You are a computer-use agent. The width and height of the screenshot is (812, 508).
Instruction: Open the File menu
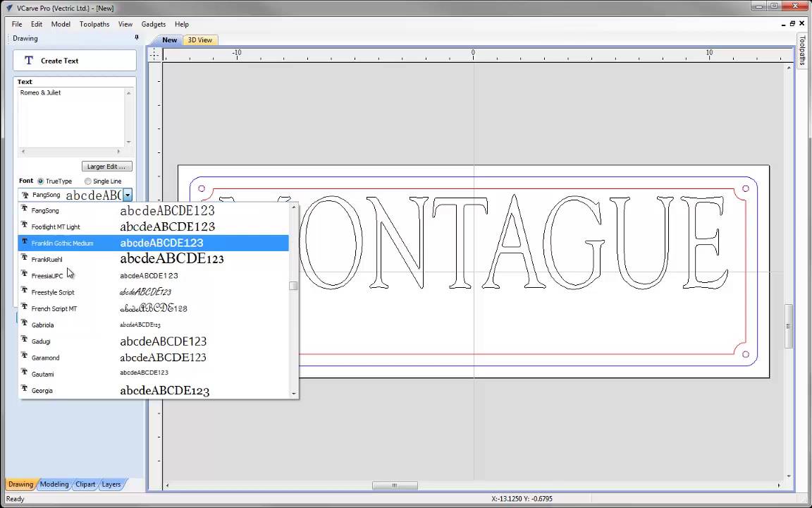click(17, 25)
